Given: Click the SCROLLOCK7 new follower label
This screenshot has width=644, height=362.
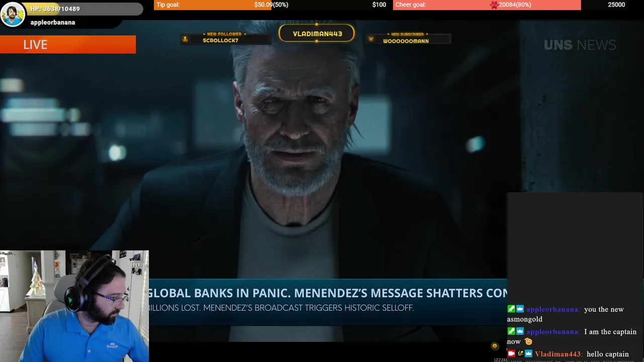Looking at the screenshot, I should click(x=220, y=41).
